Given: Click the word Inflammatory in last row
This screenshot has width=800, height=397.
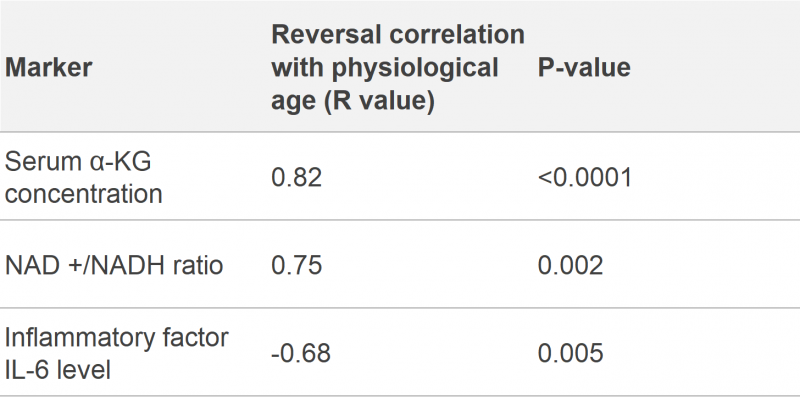Looking at the screenshot, I should [73, 338].
